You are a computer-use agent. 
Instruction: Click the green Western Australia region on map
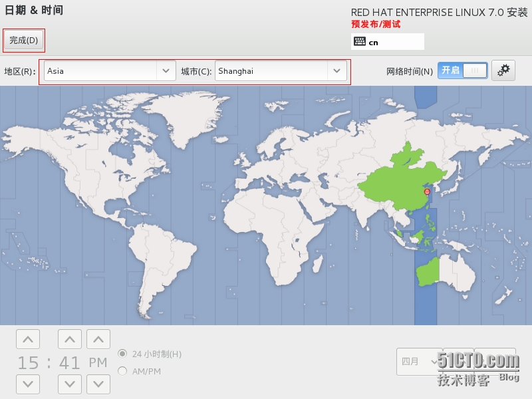pyautogui.click(x=428, y=272)
